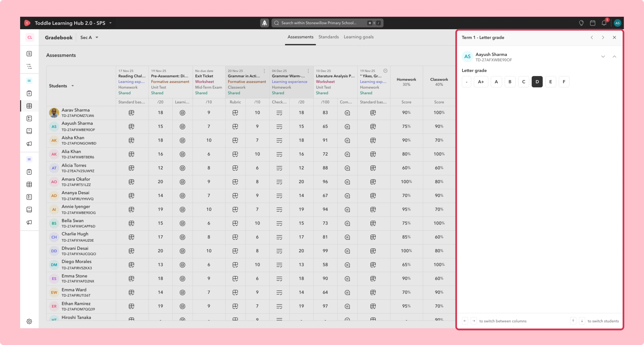Open the Reading Chal… assessment column header
Screen dimensions: 644x345
(132, 82)
